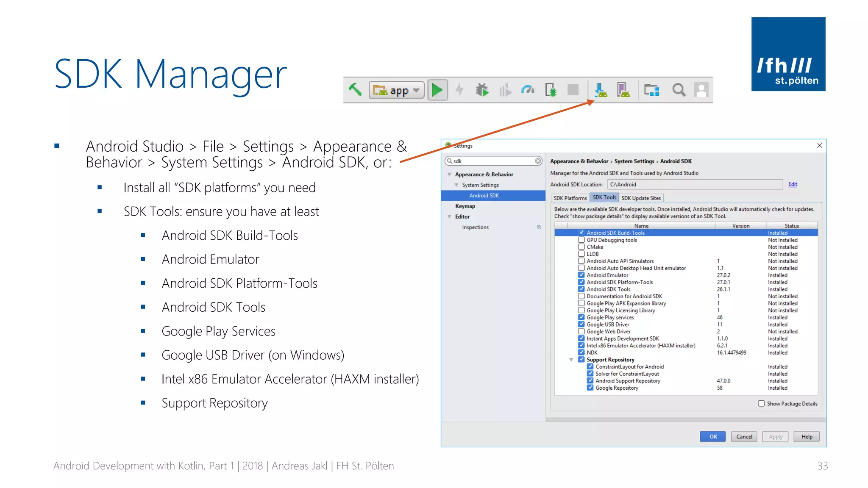
Task: Collapse the Support Repository tree node
Action: pos(571,360)
